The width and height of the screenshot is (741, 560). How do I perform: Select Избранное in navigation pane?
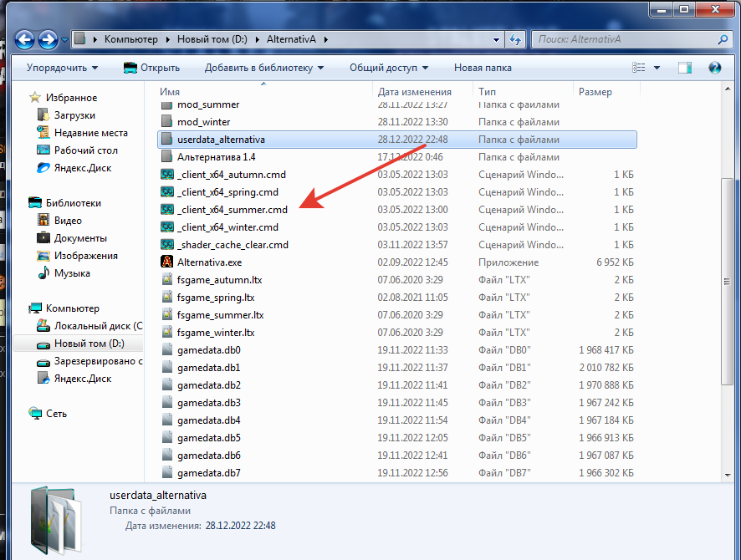pos(71,98)
